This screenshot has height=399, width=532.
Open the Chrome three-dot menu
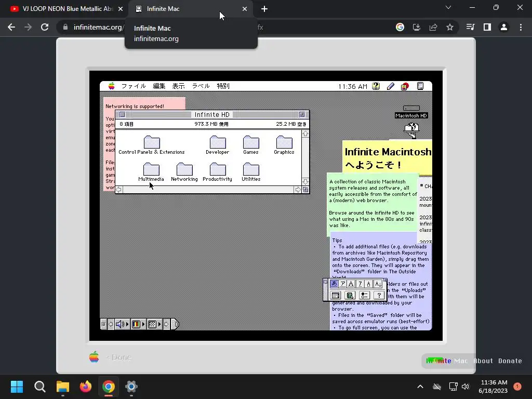[x=521, y=27]
